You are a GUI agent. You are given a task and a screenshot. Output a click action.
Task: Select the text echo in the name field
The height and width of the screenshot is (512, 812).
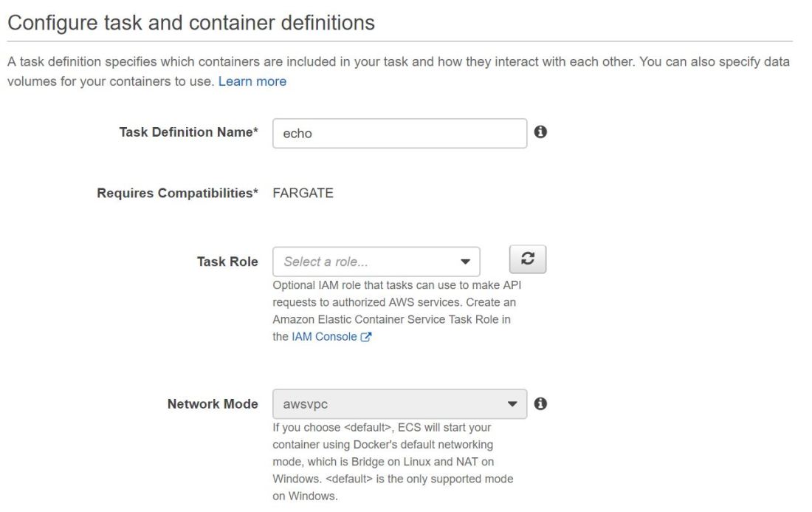[x=297, y=133]
